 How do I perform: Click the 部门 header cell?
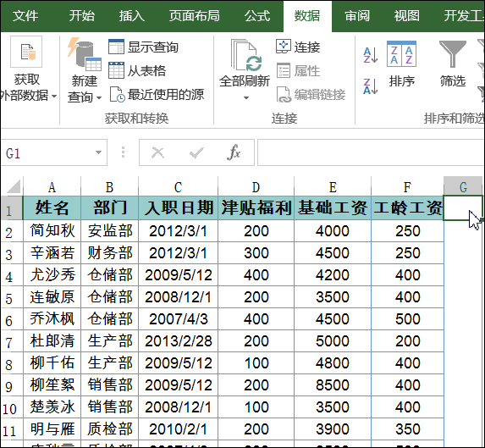coord(109,207)
